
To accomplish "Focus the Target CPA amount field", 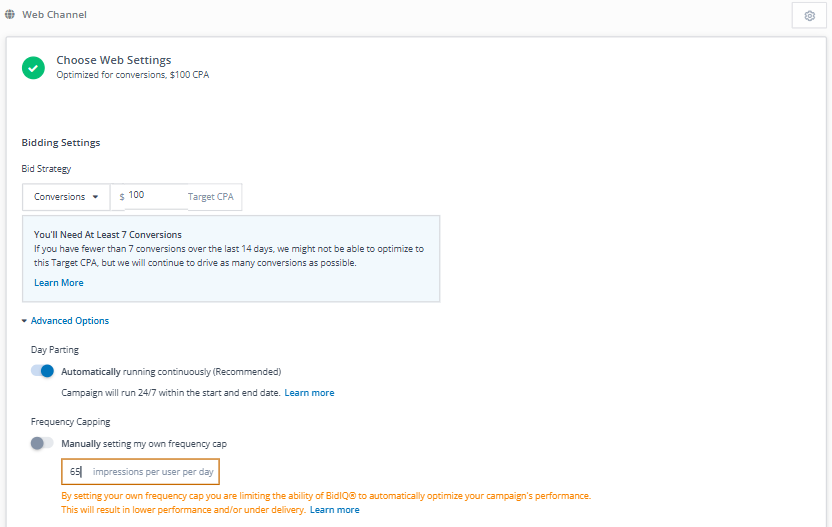I will pyautogui.click(x=155, y=196).
